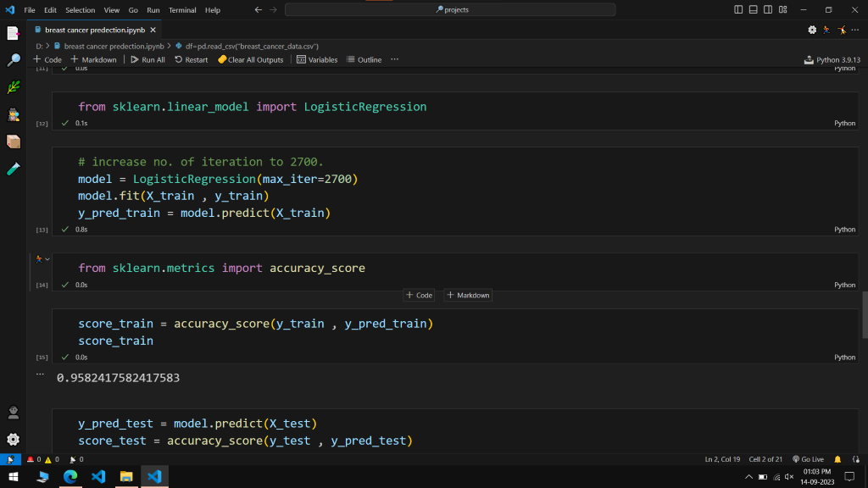This screenshot has height=488, width=868.
Task: Click the status bar icon right of the bell
Action: (x=856, y=459)
